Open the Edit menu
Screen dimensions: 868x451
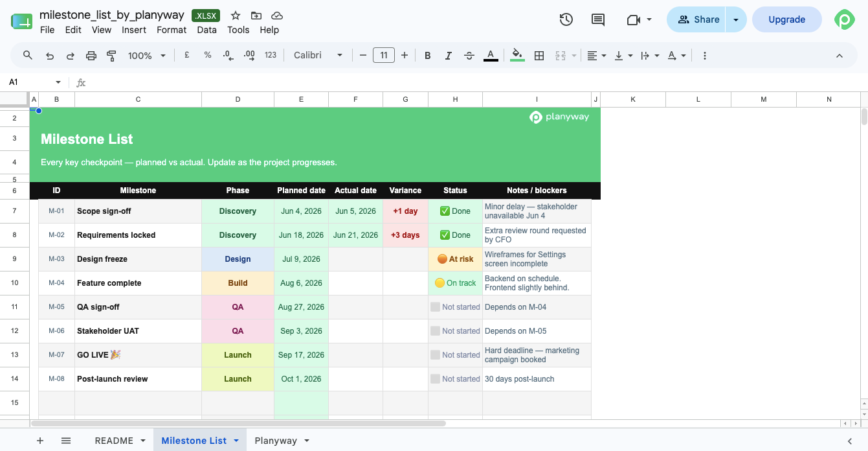(73, 30)
